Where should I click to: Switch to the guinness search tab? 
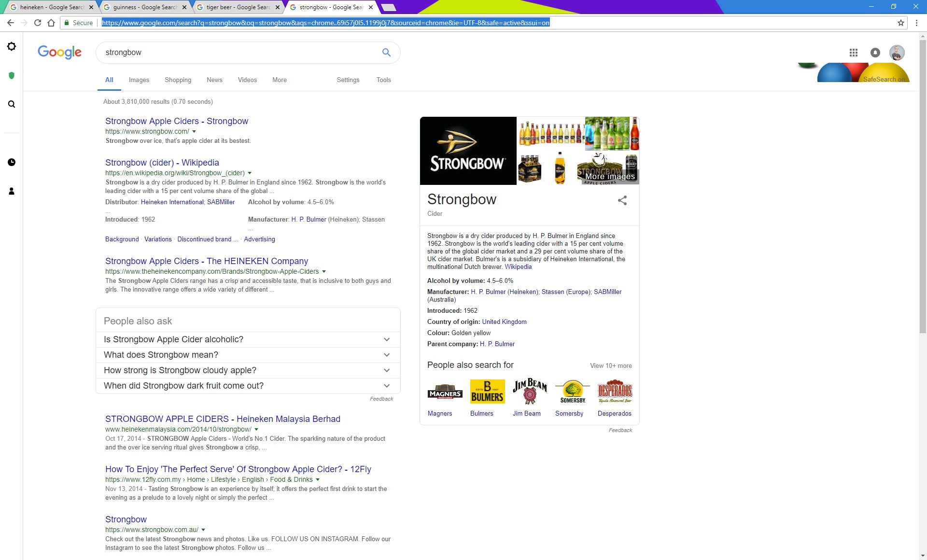click(x=144, y=7)
